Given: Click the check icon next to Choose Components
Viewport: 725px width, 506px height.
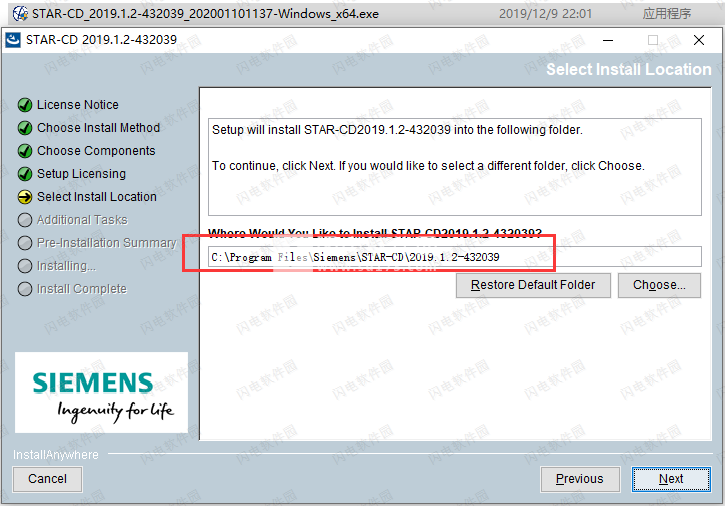Looking at the screenshot, I should click(x=25, y=151).
